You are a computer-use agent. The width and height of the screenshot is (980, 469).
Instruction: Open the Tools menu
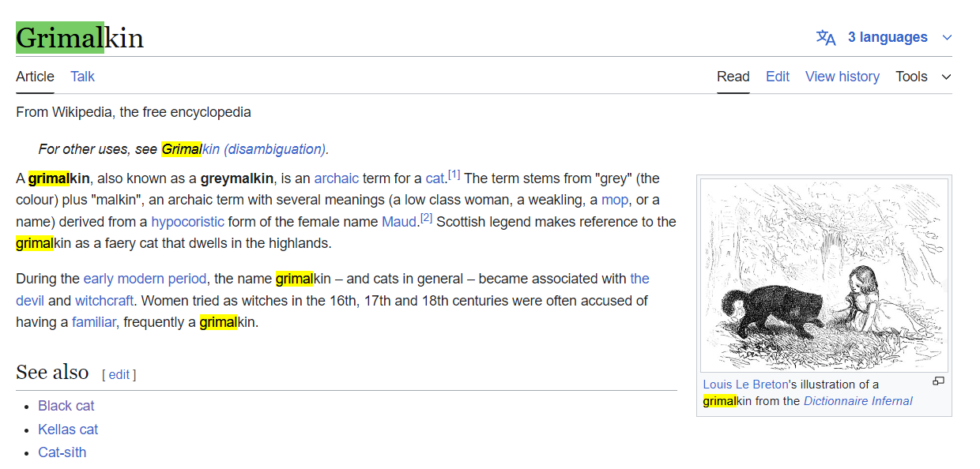(922, 77)
